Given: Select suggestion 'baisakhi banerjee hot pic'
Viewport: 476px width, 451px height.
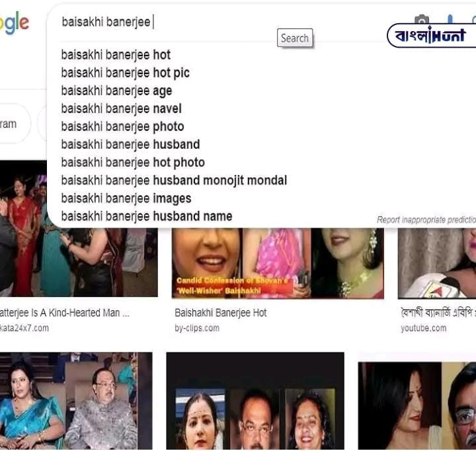Looking at the screenshot, I should (125, 73).
